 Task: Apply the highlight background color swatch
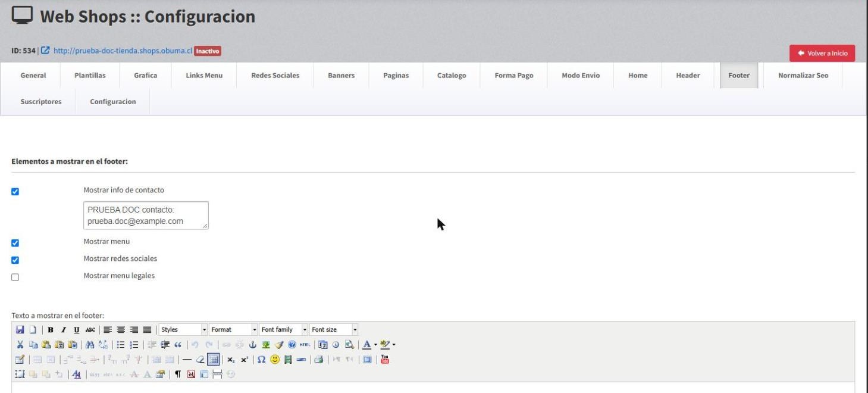[385, 344]
